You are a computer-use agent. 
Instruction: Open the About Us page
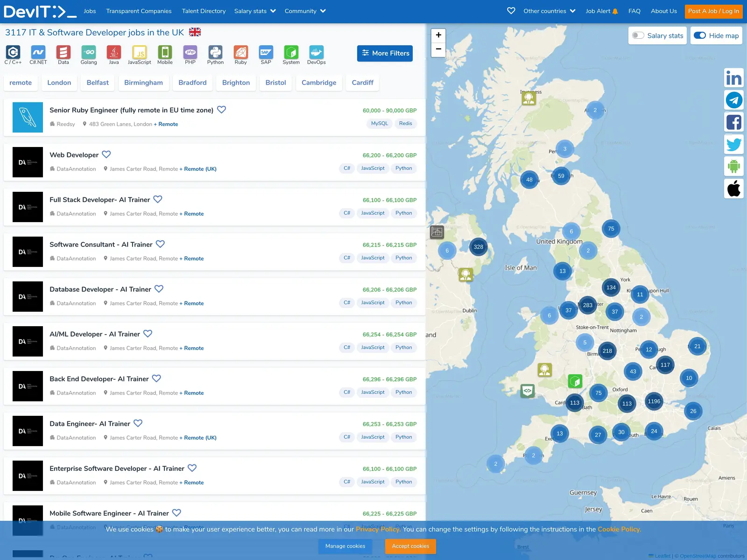(663, 11)
